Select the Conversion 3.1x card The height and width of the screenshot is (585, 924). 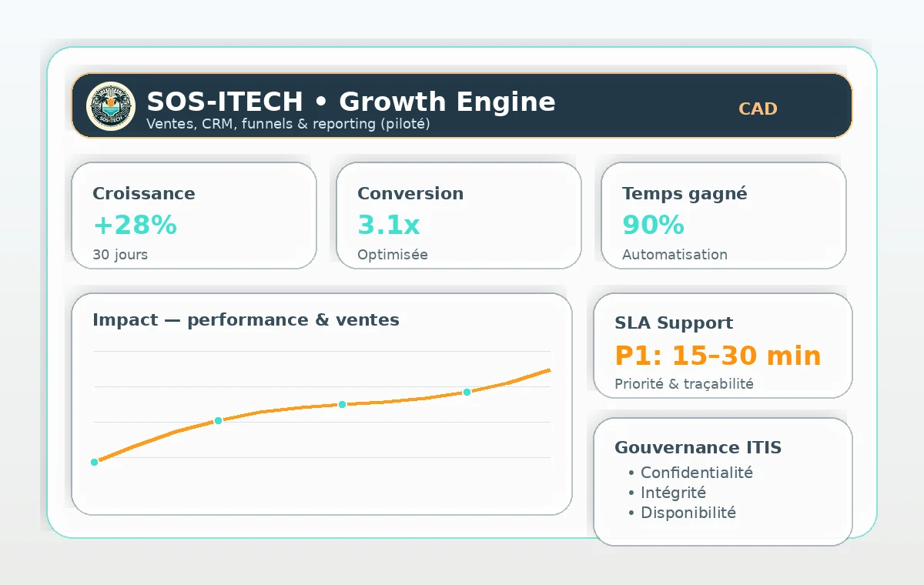click(x=459, y=216)
